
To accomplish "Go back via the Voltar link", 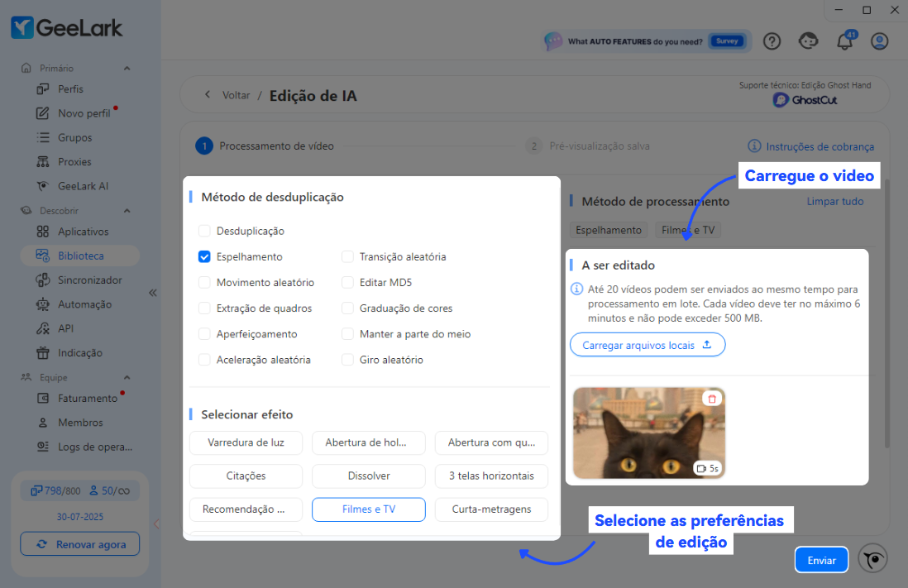I will [x=237, y=95].
